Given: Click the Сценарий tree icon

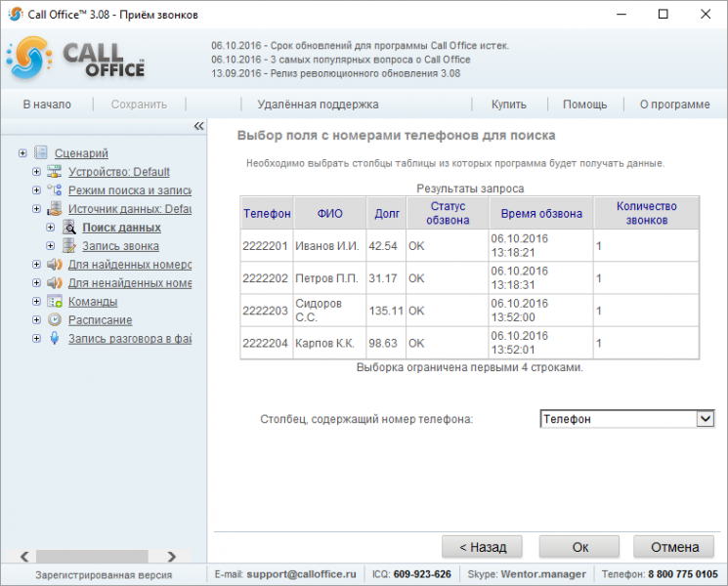Looking at the screenshot, I should pos(41,152).
